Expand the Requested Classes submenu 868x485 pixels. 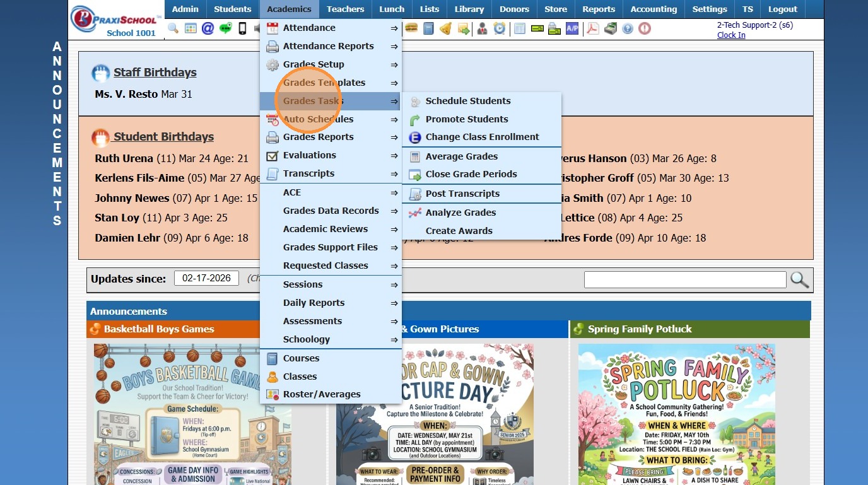331,266
